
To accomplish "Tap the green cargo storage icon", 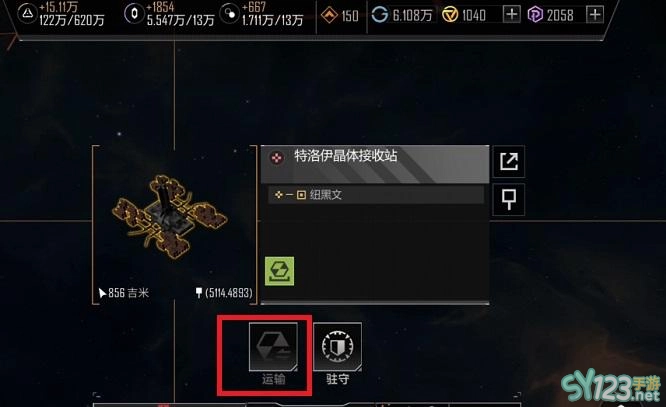I will point(279,271).
